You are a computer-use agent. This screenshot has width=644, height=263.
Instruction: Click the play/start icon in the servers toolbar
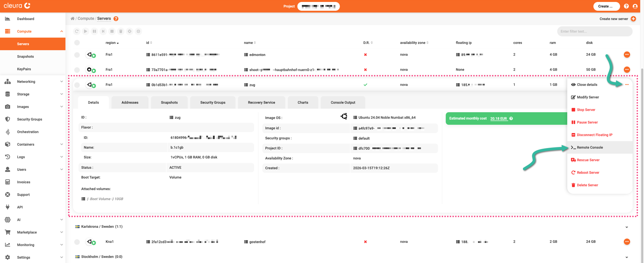click(x=86, y=31)
